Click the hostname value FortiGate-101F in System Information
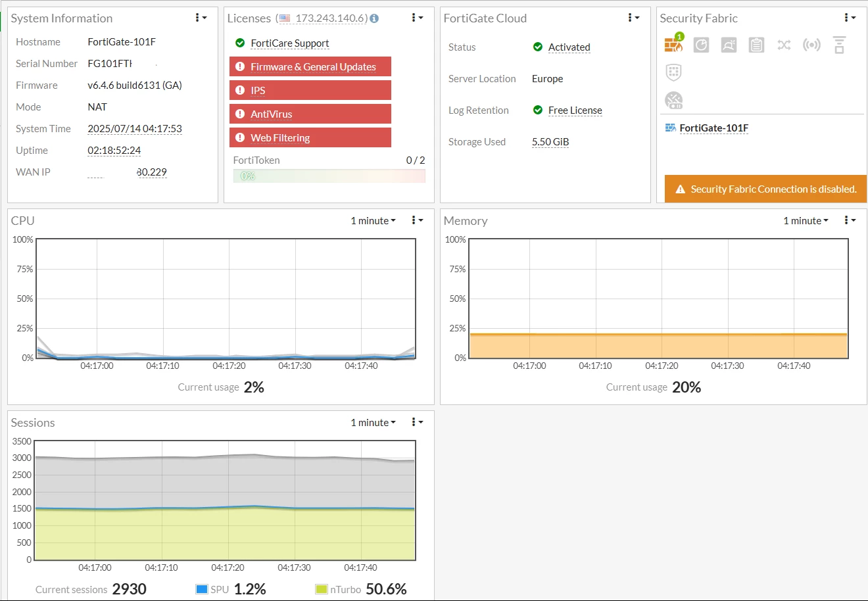Image resolution: width=868 pixels, height=601 pixels. pyautogui.click(x=122, y=42)
